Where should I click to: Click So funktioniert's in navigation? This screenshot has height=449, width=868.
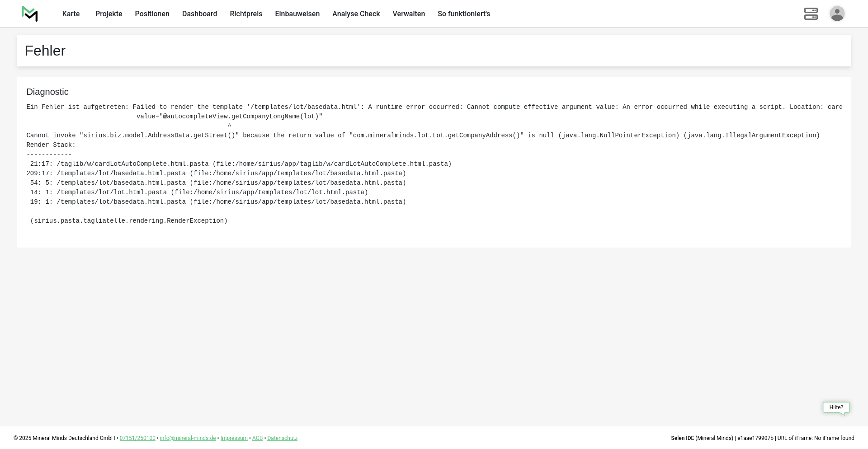click(463, 14)
